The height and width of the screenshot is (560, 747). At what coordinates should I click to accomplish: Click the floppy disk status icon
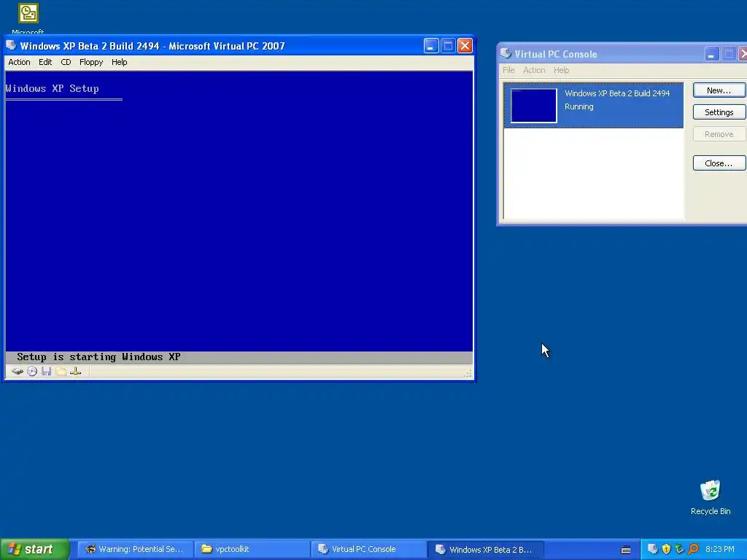pyautogui.click(x=46, y=371)
